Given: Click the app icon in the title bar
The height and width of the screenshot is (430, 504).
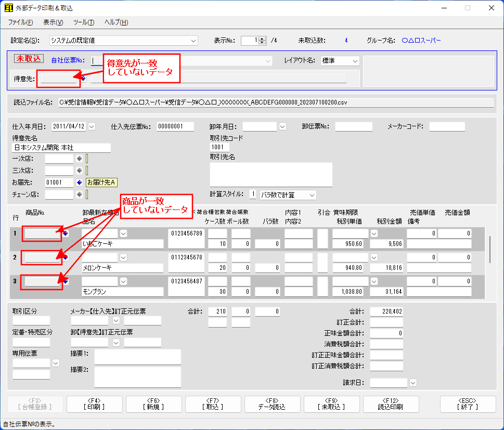Looking at the screenshot, I should pyautogui.click(x=9, y=8).
